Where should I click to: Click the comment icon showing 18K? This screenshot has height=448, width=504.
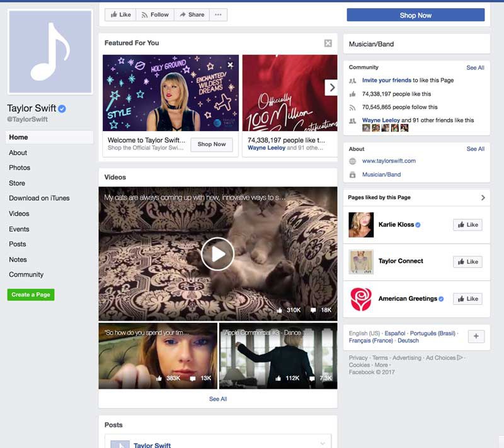point(313,310)
